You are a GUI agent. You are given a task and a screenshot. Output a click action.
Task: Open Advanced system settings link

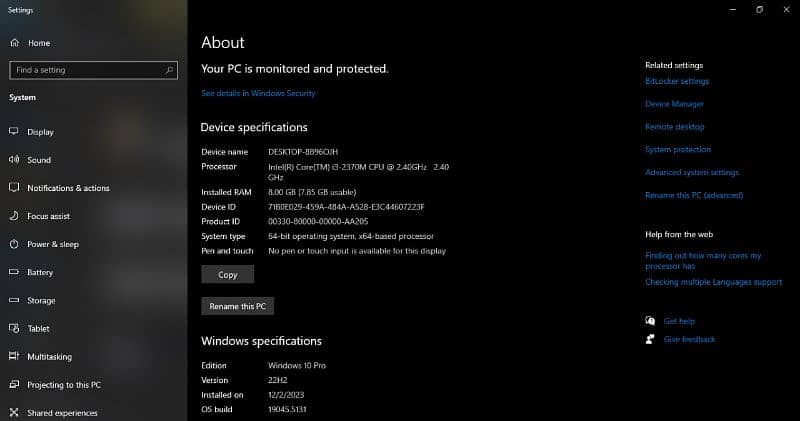click(x=692, y=173)
